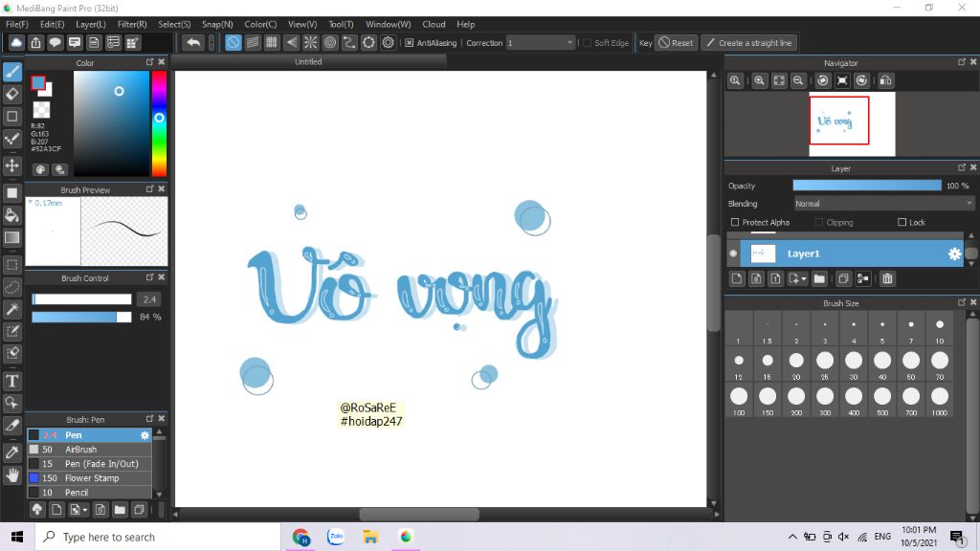Undock the Navigator panel

point(961,62)
